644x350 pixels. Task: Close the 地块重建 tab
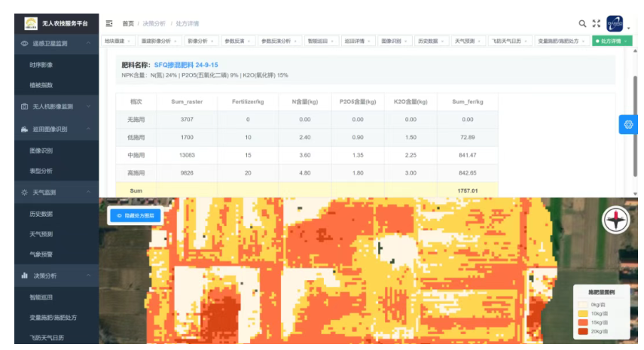[129, 41]
